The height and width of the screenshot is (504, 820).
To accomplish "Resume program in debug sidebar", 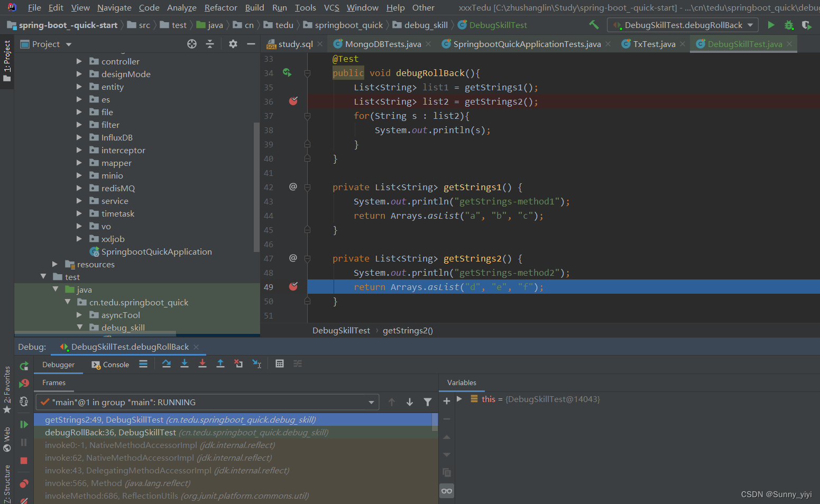I will 24,424.
